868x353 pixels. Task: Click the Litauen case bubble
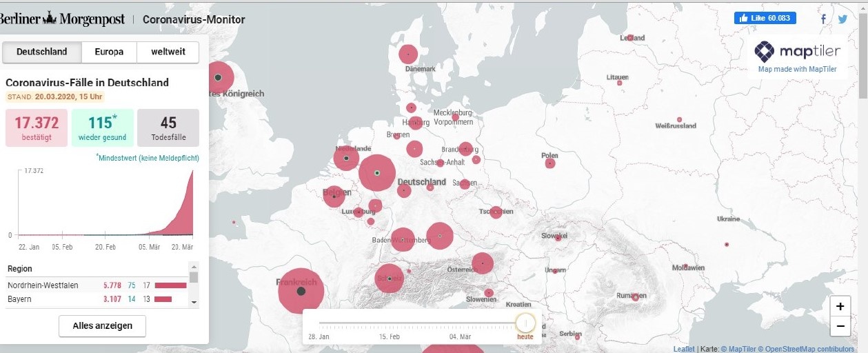click(619, 83)
